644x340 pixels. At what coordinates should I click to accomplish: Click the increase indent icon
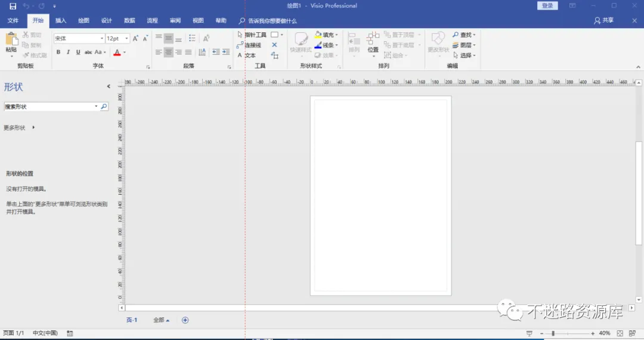pyautogui.click(x=226, y=52)
